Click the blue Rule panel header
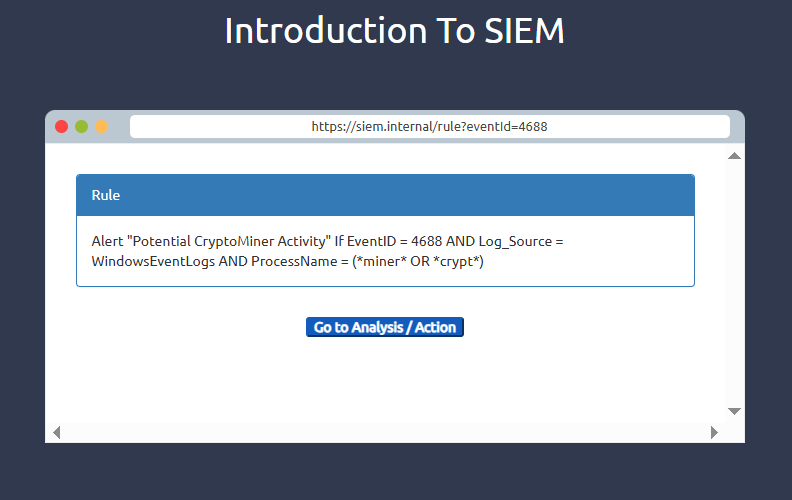Screen dimensions: 792x500 pyautogui.click(x=385, y=195)
